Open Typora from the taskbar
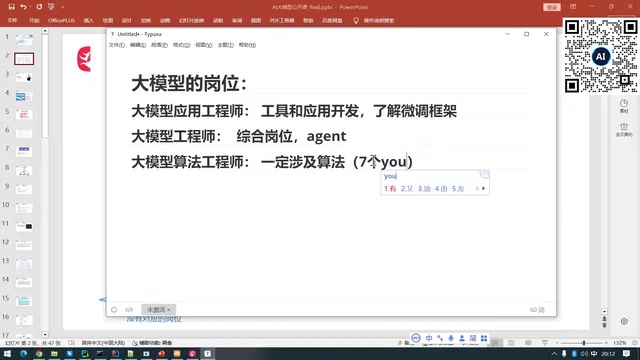The height and width of the screenshot is (360, 640). click(207, 353)
